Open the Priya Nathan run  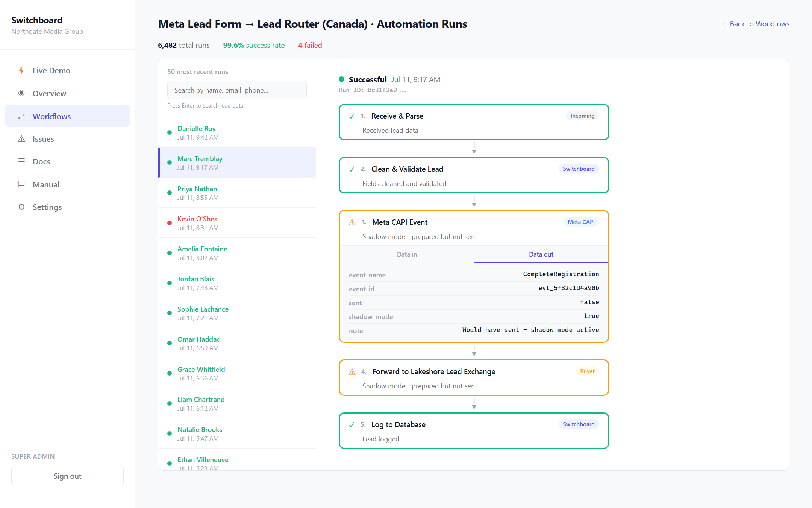(x=237, y=193)
